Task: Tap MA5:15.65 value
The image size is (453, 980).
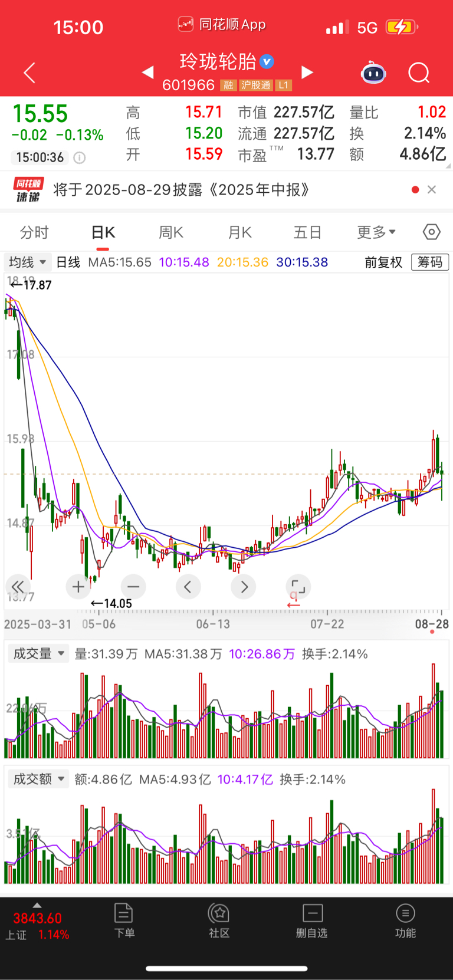Action: tap(120, 262)
